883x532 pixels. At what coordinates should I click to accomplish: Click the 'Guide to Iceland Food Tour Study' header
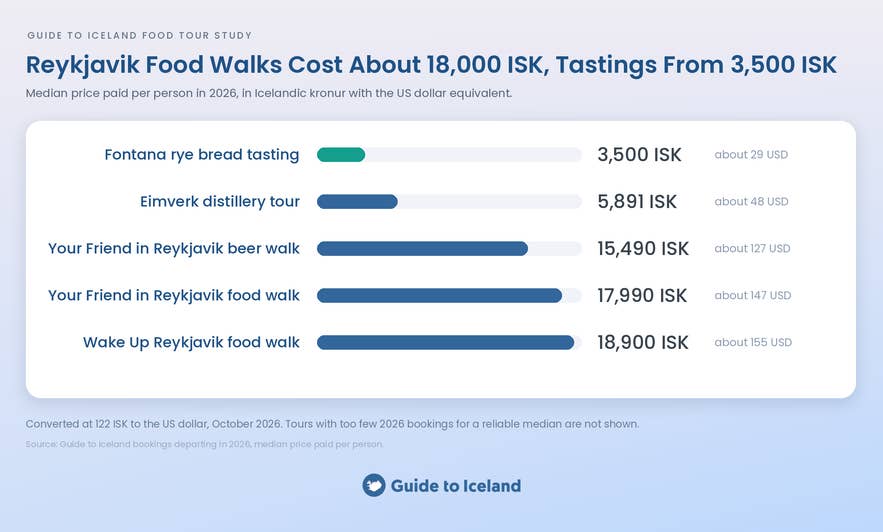140,35
